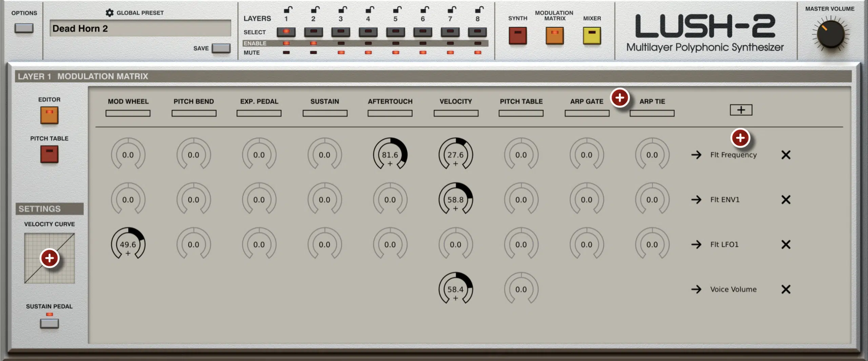Switch to the Mixer page
The height and width of the screenshot is (361, 868).
click(x=592, y=36)
